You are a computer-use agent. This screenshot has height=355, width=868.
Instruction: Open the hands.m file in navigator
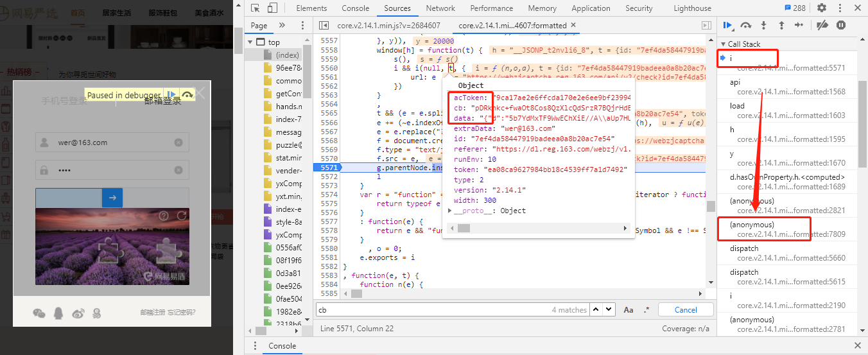pyautogui.click(x=288, y=107)
